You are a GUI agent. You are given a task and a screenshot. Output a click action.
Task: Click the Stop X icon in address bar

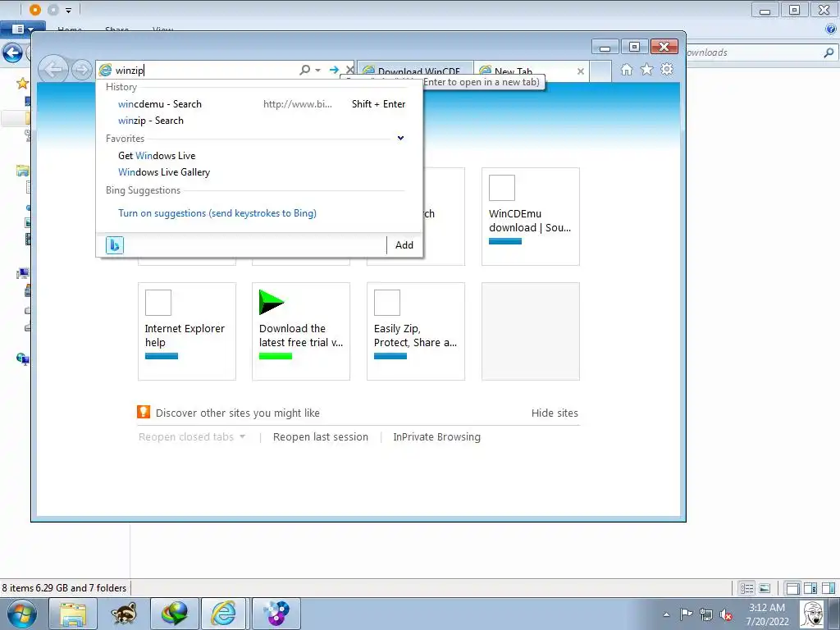(349, 70)
